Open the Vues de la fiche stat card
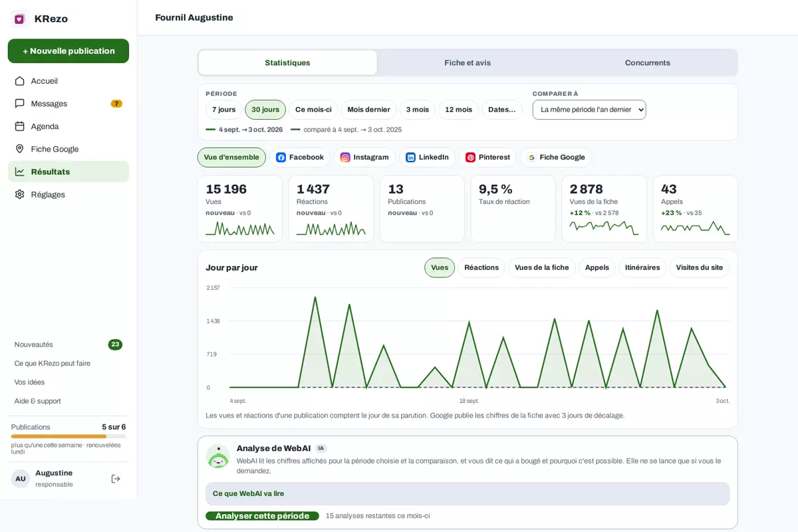This screenshot has width=798, height=532. (604, 209)
